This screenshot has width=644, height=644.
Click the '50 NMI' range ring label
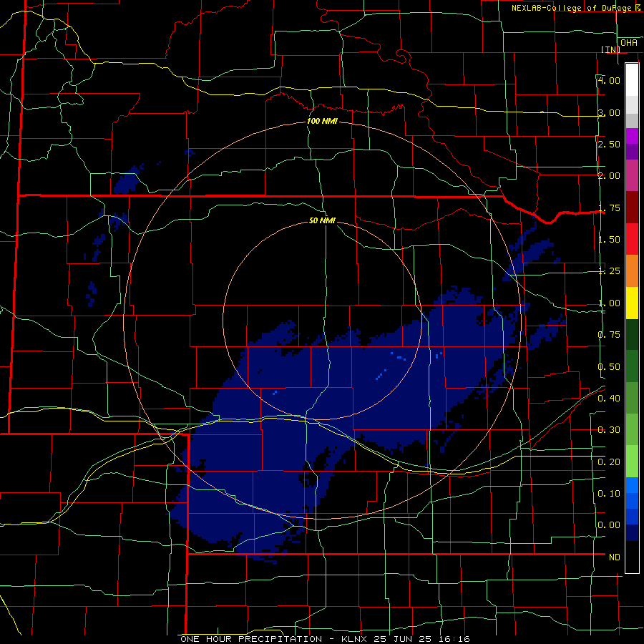pyautogui.click(x=323, y=220)
